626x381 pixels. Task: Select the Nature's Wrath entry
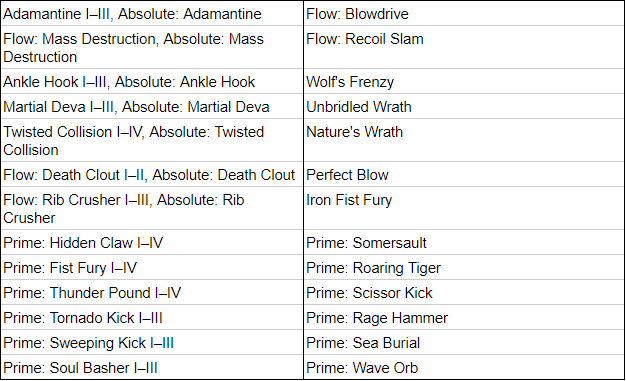pos(464,141)
